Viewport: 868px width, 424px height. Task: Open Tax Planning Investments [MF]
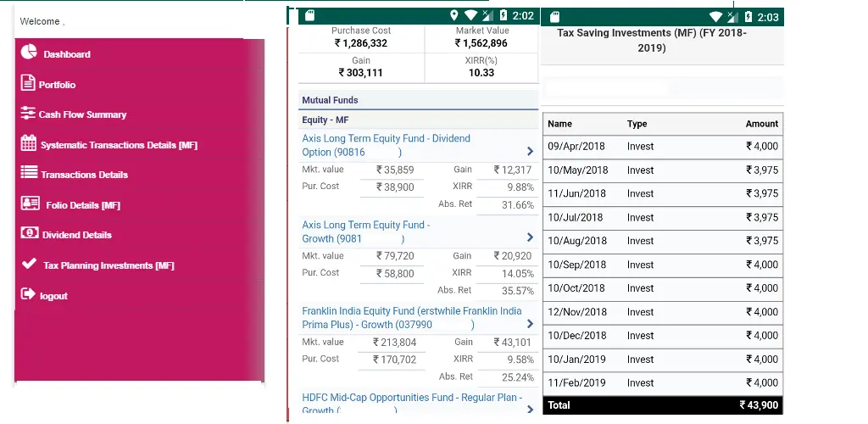108,265
